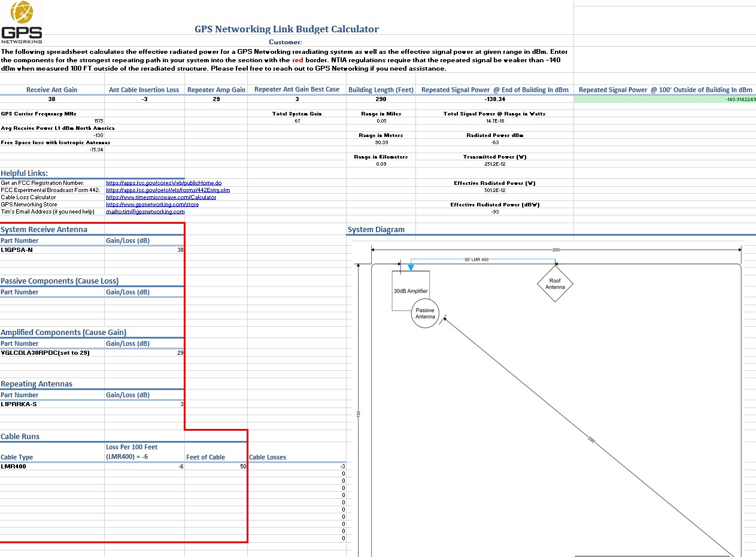Select the Cable Runs section header
Screen dimensions: 756x557
(x=20, y=437)
